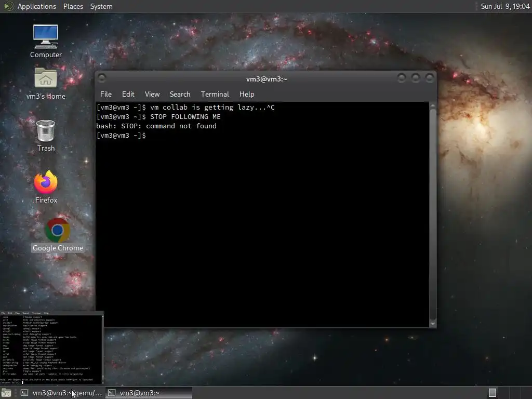Click the MATE logo icon in top panel

[8, 6]
